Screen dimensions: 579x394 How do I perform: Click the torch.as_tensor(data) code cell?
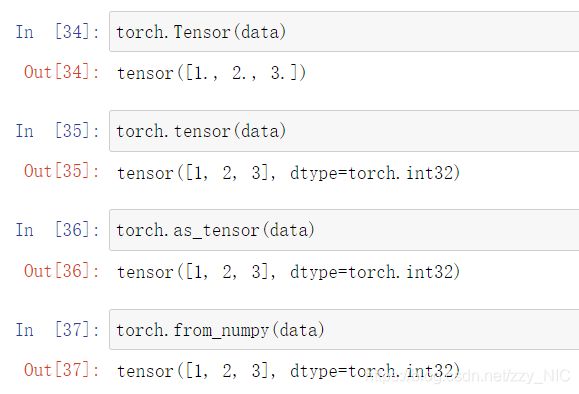(344, 230)
